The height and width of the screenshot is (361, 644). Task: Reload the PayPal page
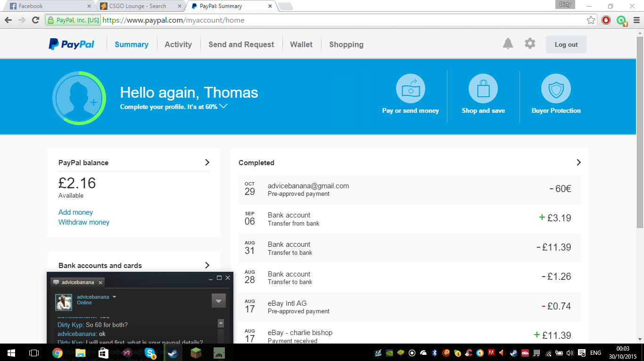pos(35,20)
